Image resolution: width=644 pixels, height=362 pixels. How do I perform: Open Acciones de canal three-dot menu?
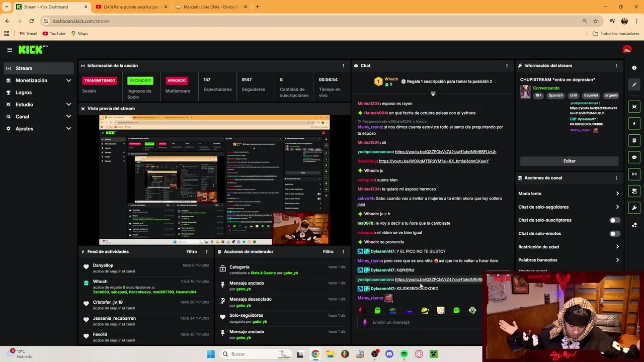click(x=616, y=178)
